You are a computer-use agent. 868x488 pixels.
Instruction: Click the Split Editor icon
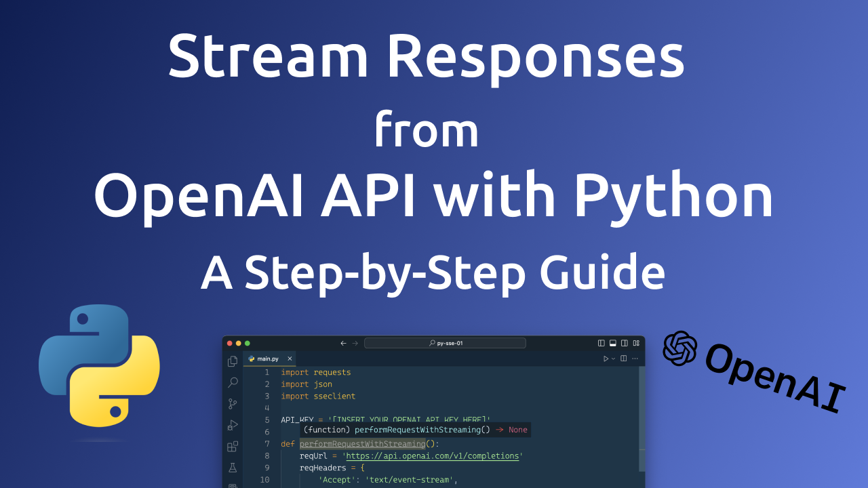click(x=624, y=359)
